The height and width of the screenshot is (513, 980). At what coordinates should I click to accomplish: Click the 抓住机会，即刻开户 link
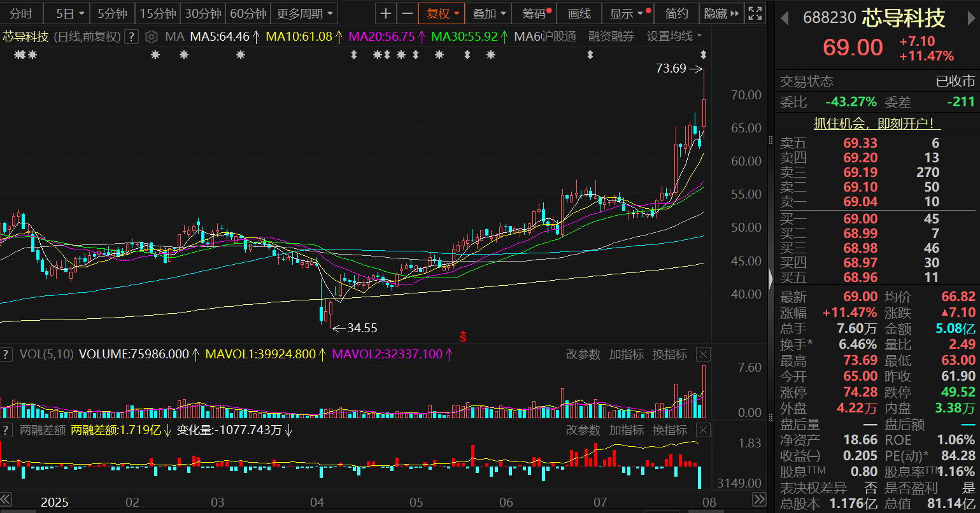[877, 123]
